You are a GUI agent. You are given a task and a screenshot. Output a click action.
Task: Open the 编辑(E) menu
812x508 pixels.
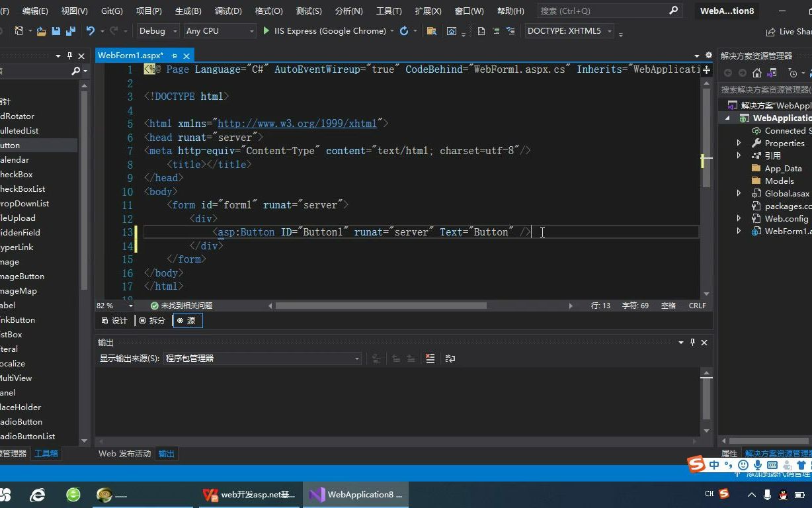point(35,11)
